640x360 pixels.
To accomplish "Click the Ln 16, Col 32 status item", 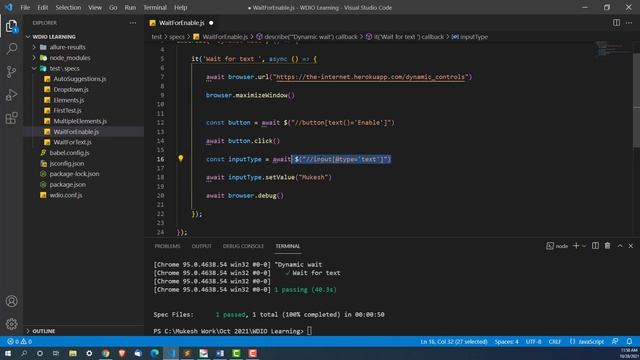I will [x=453, y=341].
